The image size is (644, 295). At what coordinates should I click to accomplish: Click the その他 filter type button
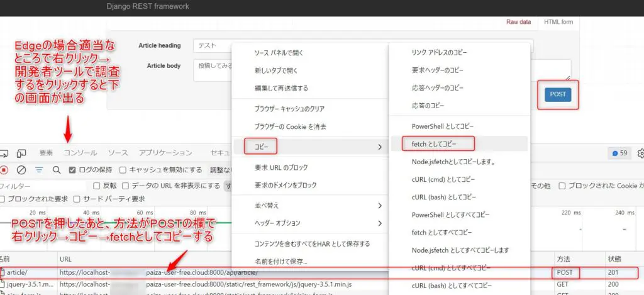tap(540, 186)
